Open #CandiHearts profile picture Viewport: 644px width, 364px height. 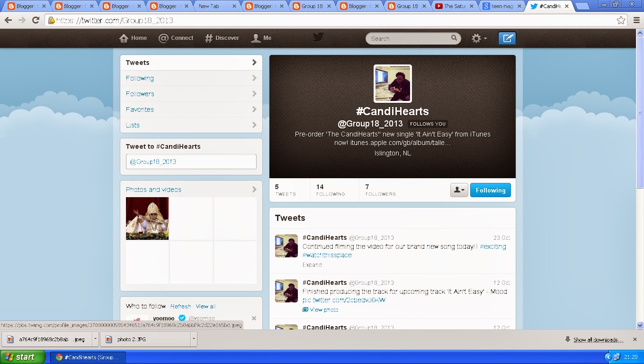point(393,83)
